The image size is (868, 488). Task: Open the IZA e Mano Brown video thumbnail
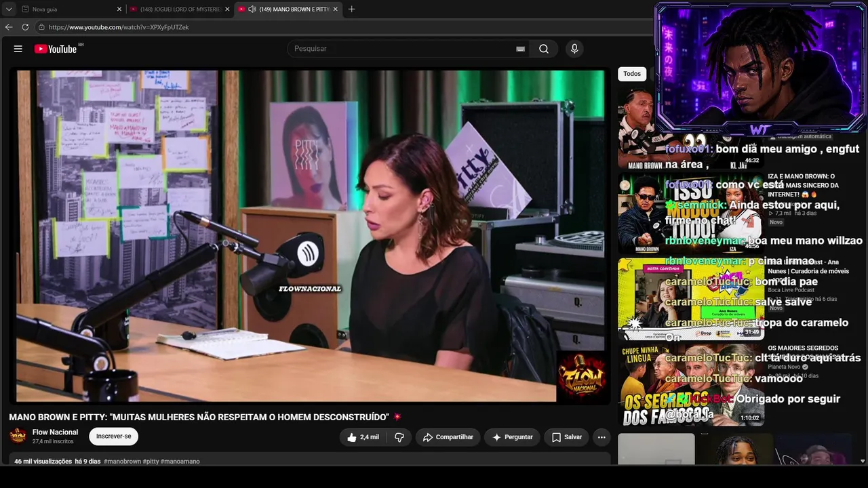691,213
